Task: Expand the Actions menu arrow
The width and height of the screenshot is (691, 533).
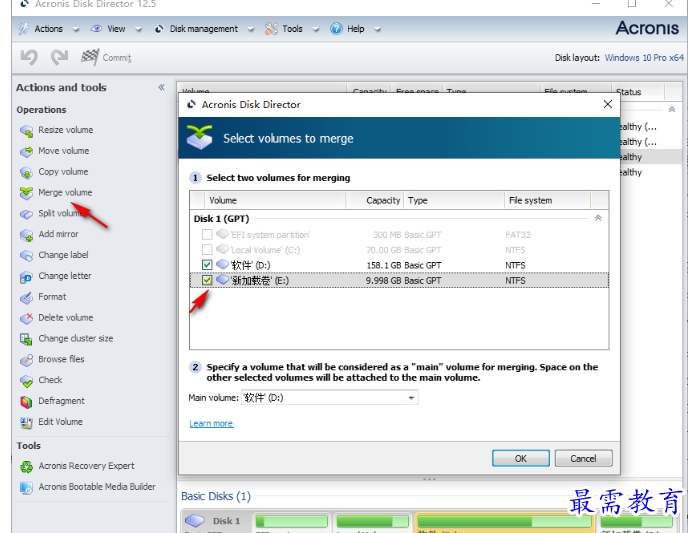Action: pos(76,30)
